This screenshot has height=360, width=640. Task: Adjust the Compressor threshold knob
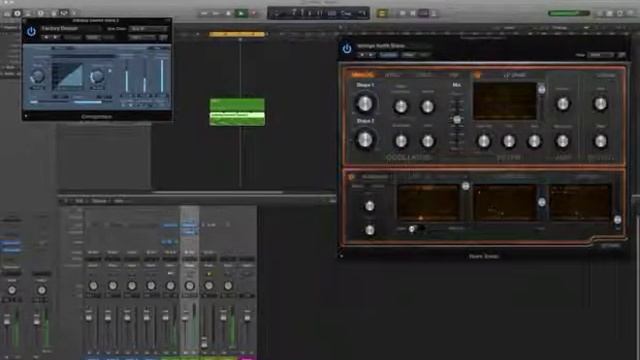point(38,76)
